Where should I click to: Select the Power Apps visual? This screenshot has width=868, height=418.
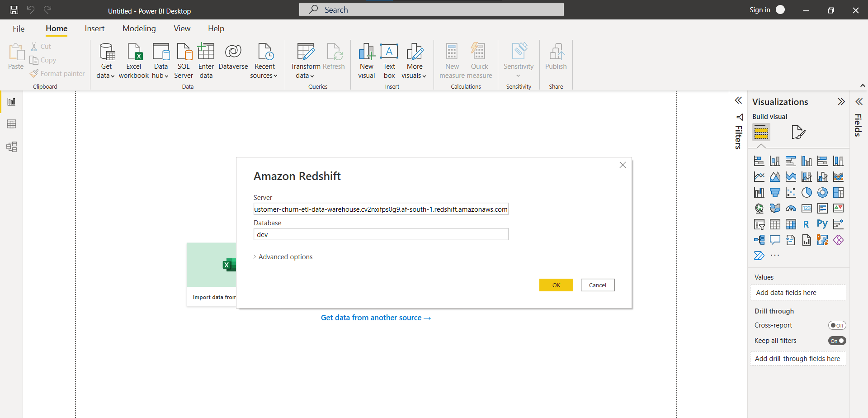coord(838,240)
